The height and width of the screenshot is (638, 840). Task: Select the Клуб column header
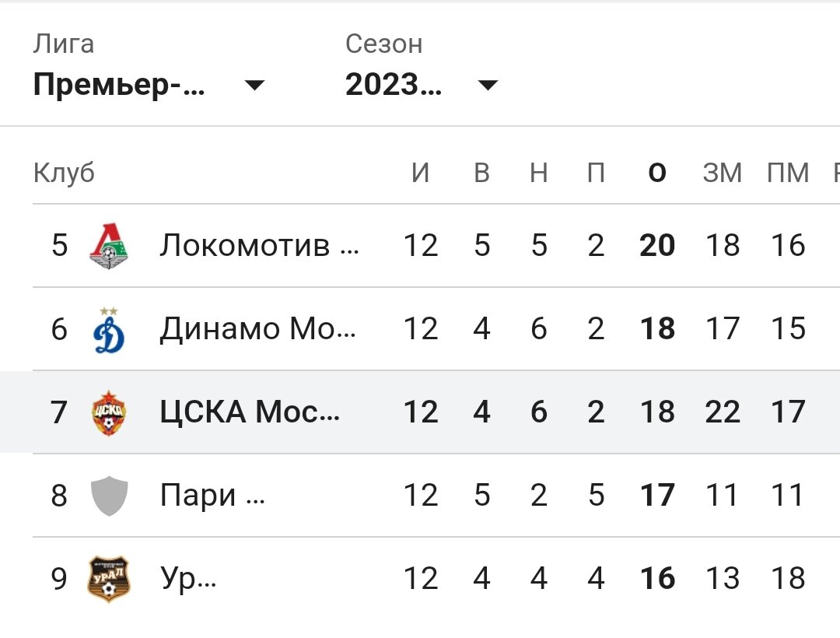point(64,173)
